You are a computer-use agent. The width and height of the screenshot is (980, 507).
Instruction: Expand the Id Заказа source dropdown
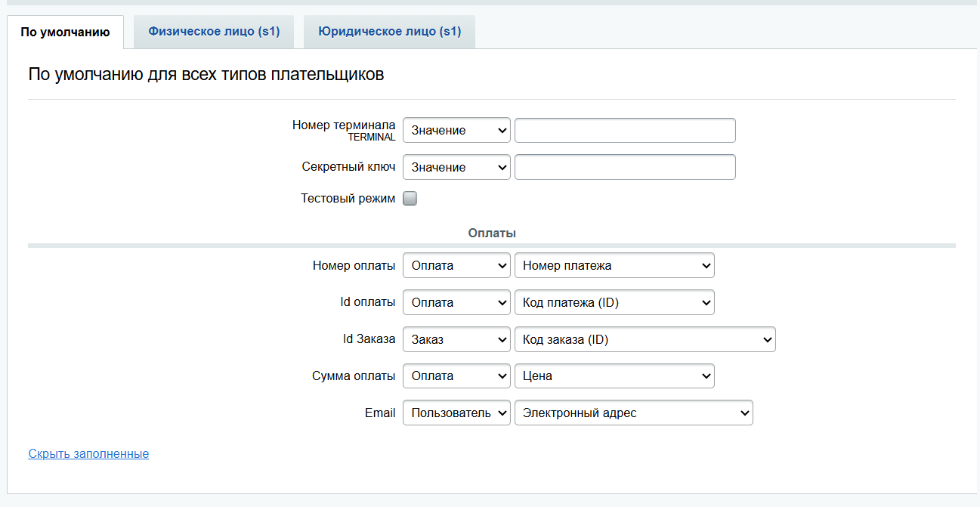(456, 340)
